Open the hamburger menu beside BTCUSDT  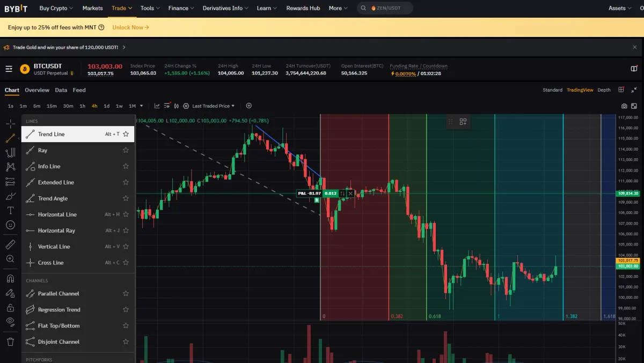[9, 69]
